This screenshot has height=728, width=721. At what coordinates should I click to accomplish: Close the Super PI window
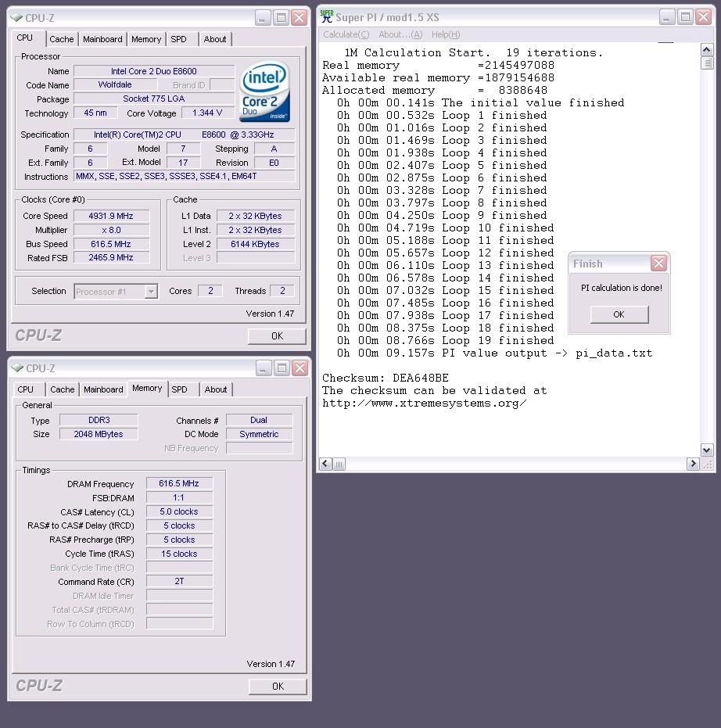coord(704,18)
